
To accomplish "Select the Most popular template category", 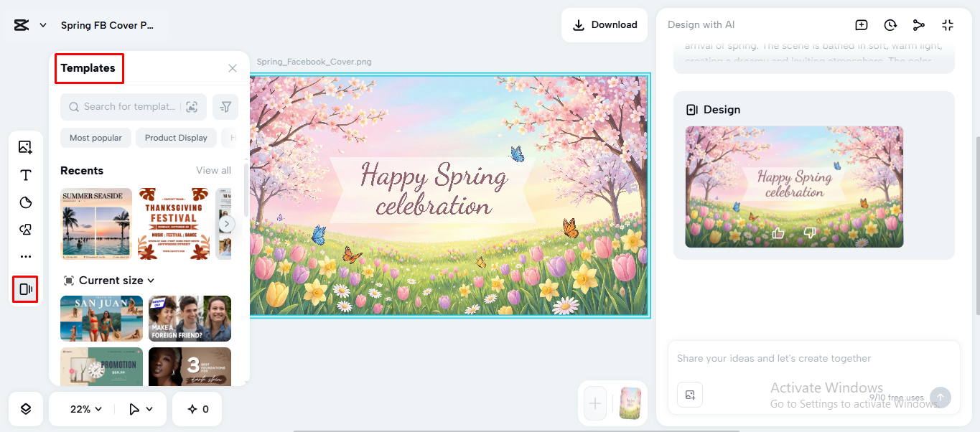I will pos(95,137).
